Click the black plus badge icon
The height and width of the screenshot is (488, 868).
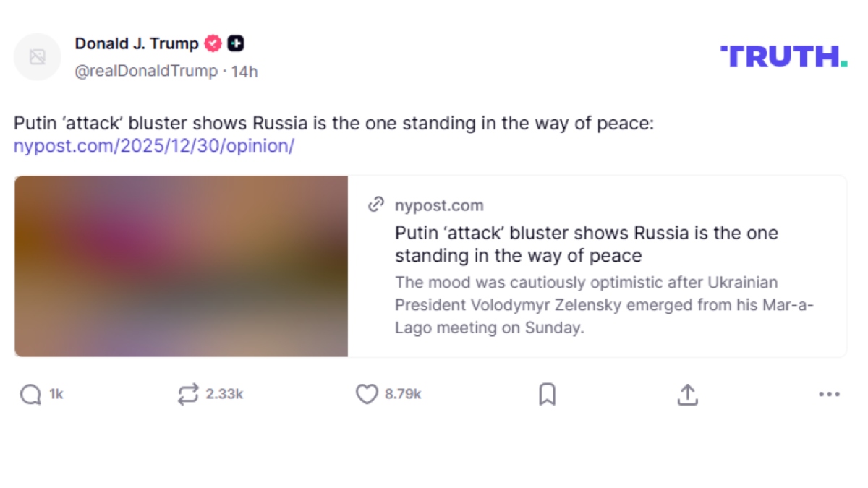[x=235, y=44]
